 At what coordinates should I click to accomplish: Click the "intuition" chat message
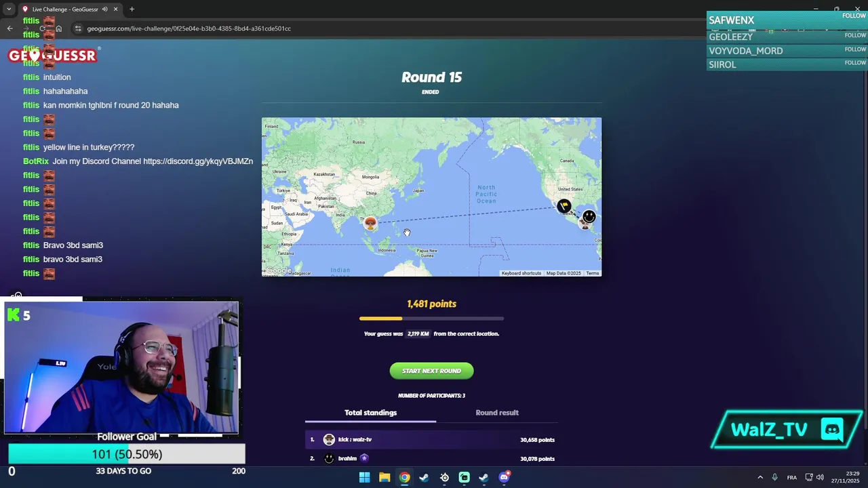(57, 77)
